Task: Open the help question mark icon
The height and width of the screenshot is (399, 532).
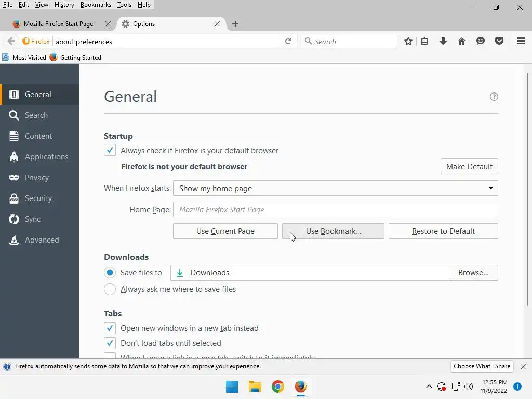Action: [x=494, y=97]
